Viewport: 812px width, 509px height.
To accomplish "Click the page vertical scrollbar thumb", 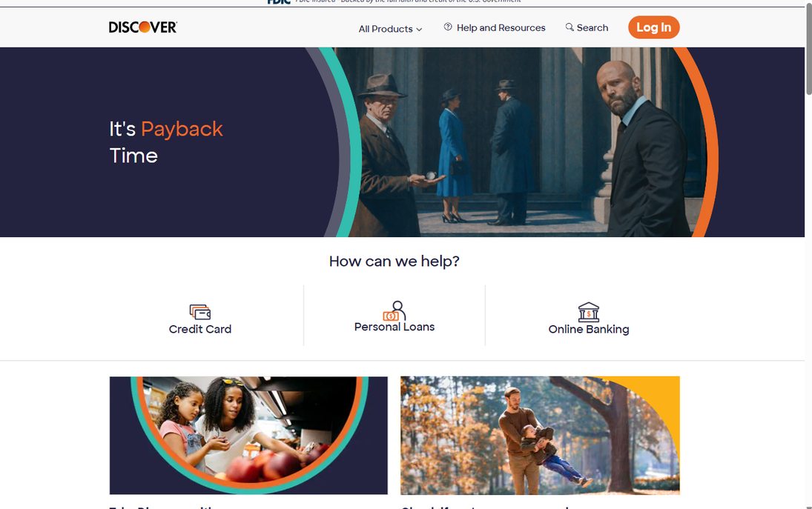I will coord(808,49).
